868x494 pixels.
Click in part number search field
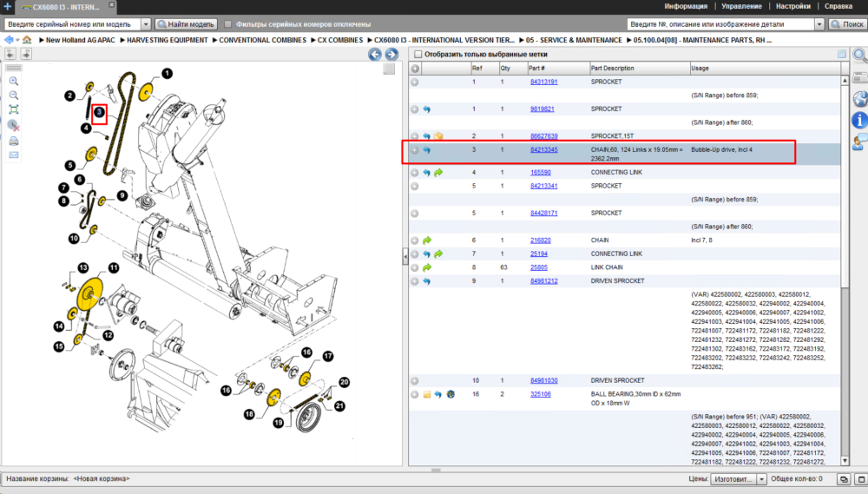pos(720,24)
